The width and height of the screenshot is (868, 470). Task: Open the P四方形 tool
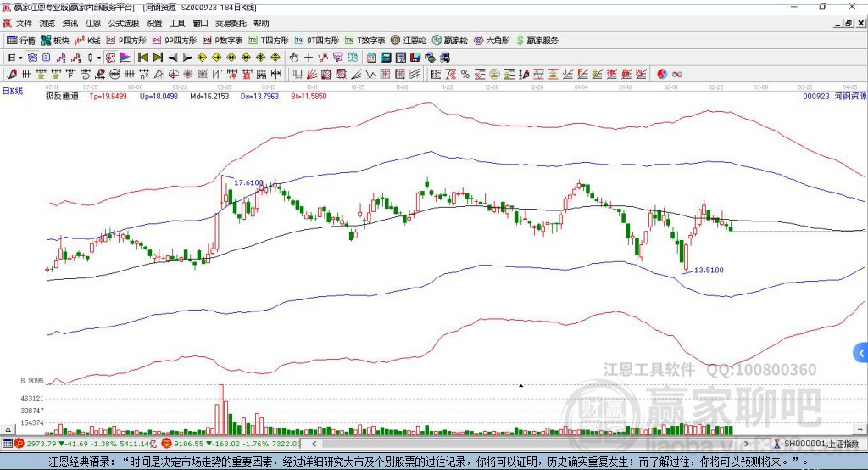[x=126, y=41]
